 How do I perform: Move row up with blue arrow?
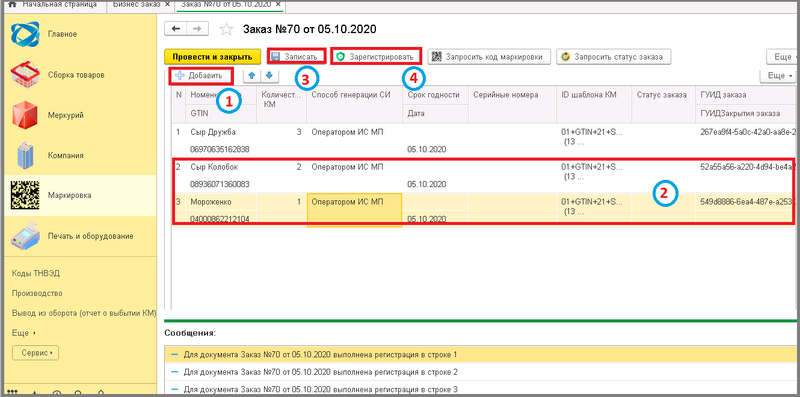[252, 76]
